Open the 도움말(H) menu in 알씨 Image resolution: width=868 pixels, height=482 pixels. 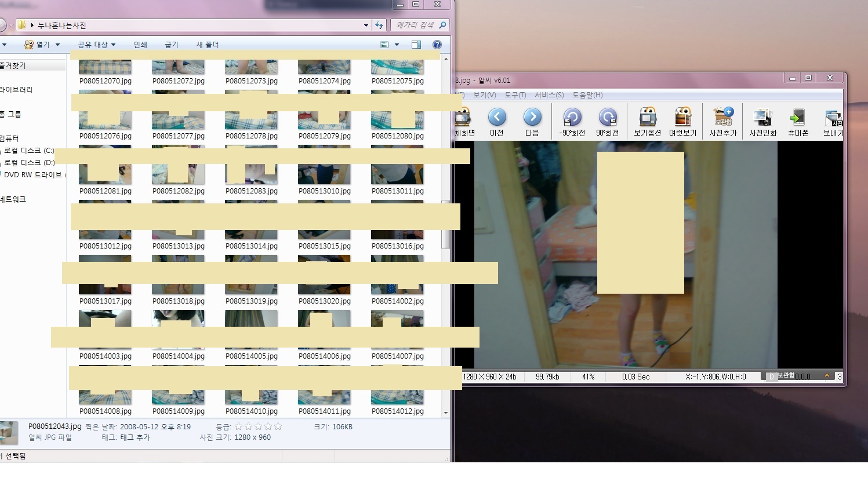(x=587, y=95)
